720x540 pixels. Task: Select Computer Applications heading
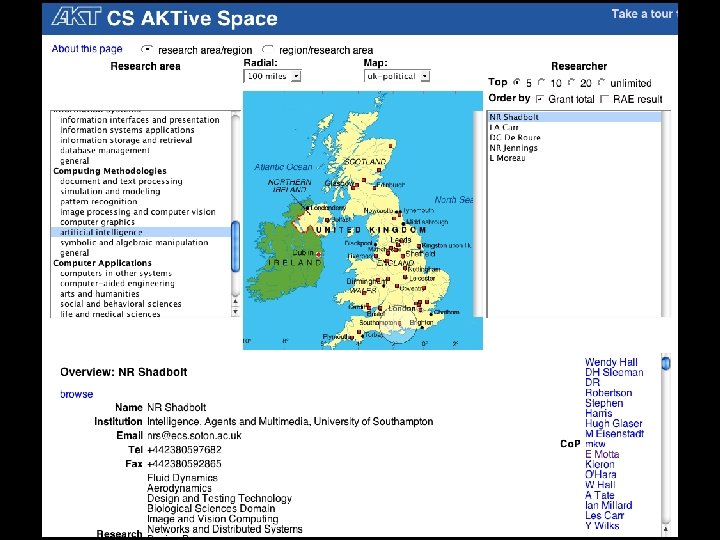click(x=102, y=263)
